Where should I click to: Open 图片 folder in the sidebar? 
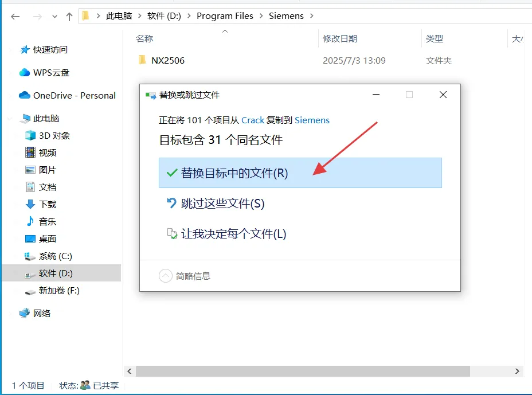point(47,170)
